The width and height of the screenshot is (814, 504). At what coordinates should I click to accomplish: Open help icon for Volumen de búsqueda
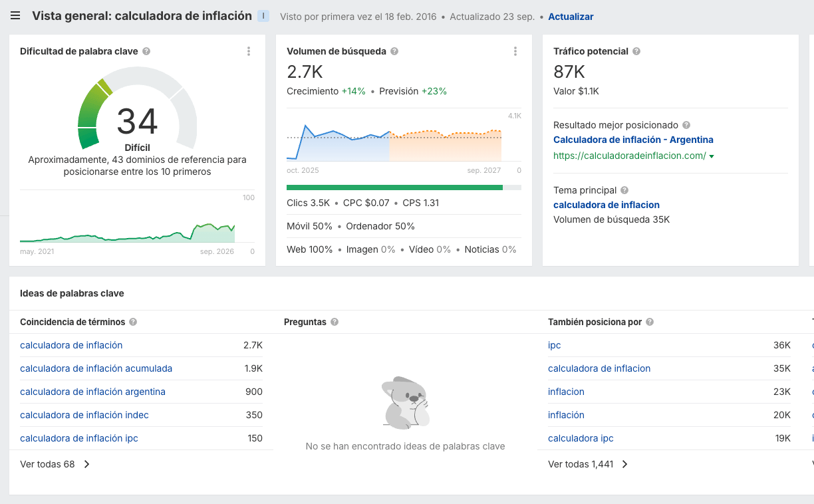394,51
